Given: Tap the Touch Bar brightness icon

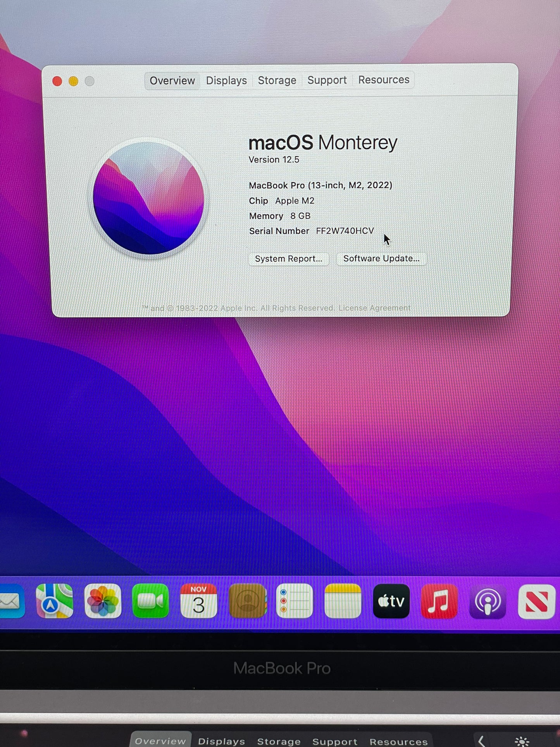Looking at the screenshot, I should click(522, 742).
